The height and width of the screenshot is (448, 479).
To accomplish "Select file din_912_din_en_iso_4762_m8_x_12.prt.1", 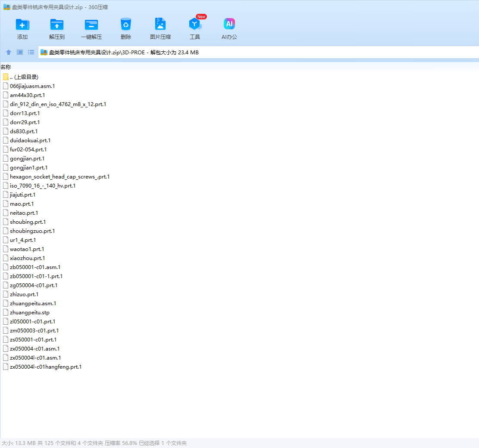I will (55, 104).
